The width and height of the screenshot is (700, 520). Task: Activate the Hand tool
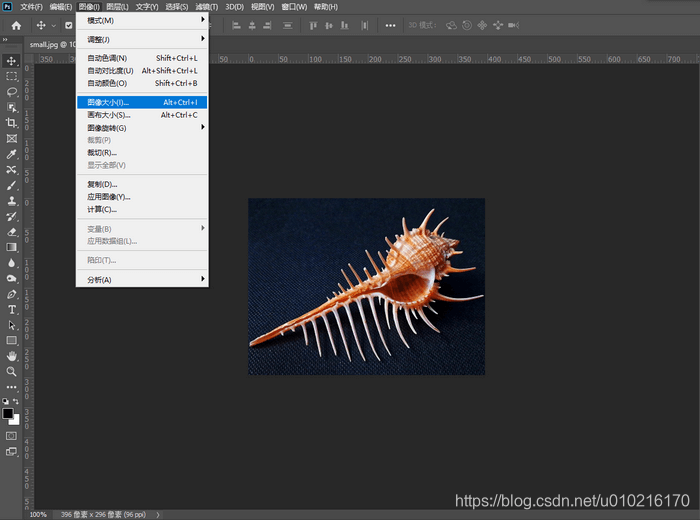[12, 355]
